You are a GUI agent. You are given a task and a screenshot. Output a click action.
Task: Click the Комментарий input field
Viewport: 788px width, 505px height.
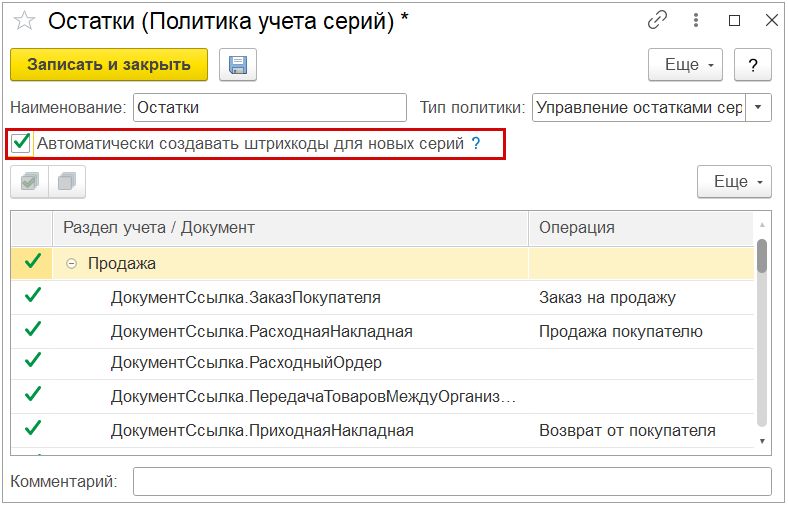pyautogui.click(x=452, y=482)
